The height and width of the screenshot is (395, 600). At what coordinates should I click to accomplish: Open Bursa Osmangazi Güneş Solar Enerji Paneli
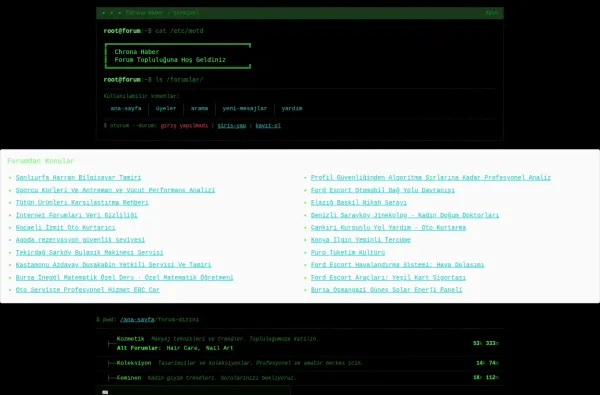386,290
